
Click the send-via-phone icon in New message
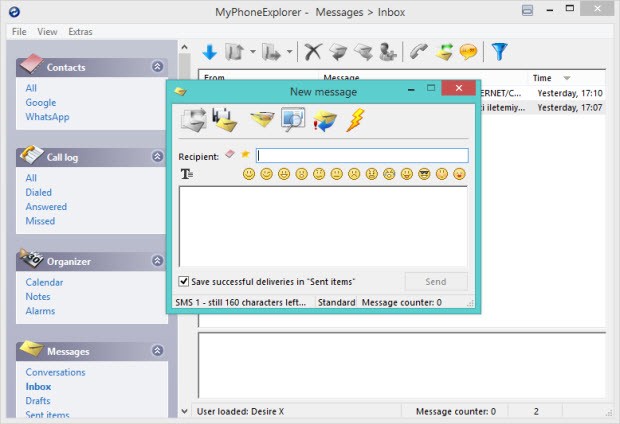coord(193,120)
